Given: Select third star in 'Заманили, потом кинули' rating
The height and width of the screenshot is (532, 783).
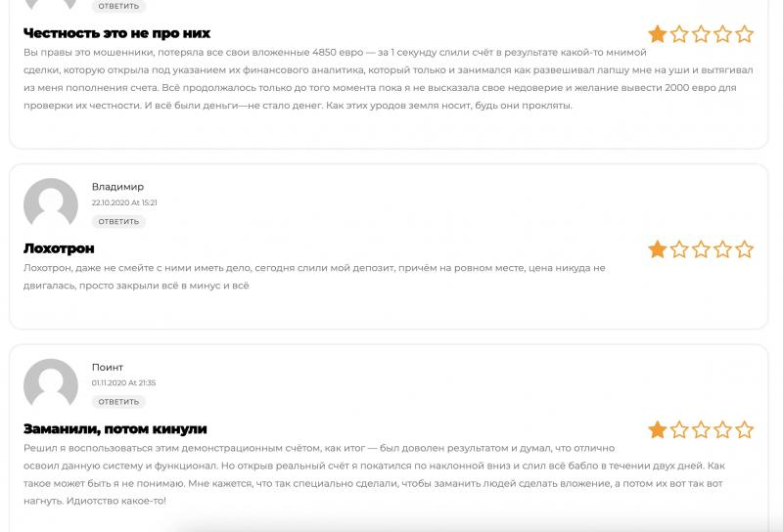Looking at the screenshot, I should point(701,429).
